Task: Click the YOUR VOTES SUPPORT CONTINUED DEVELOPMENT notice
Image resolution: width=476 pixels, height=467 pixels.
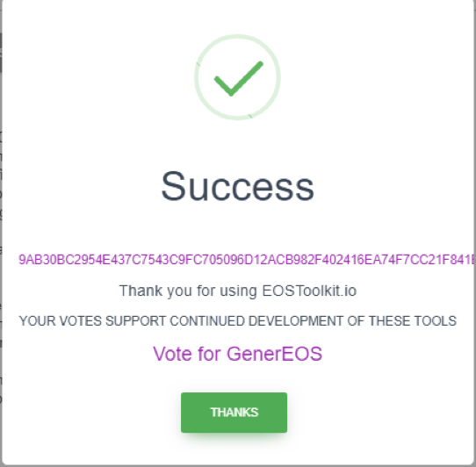Action: [x=238, y=321]
